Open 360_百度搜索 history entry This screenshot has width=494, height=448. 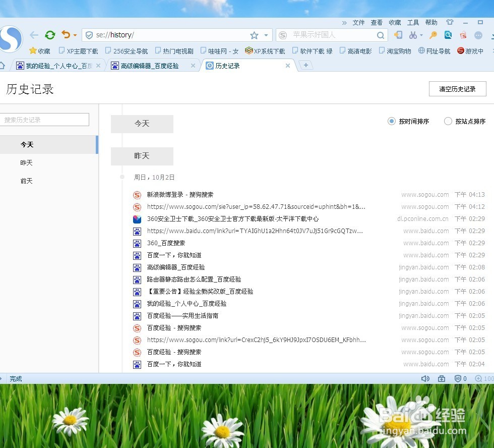(x=166, y=243)
